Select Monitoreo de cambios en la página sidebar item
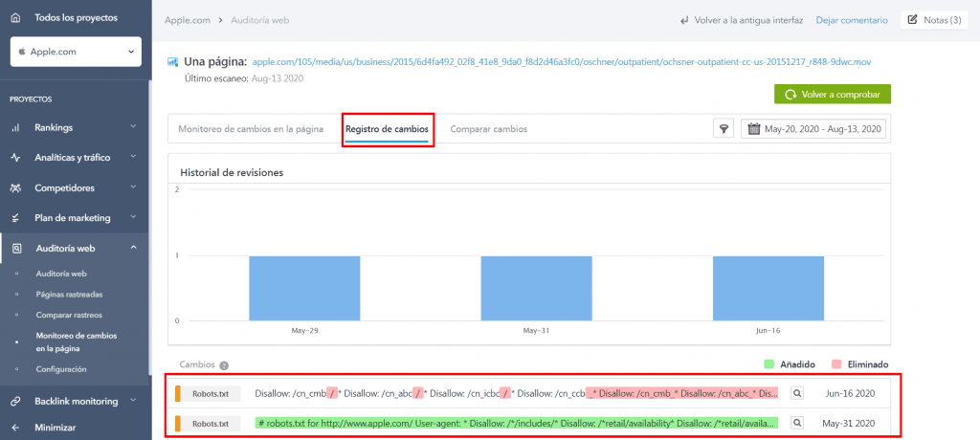The height and width of the screenshot is (440, 980). tap(77, 341)
